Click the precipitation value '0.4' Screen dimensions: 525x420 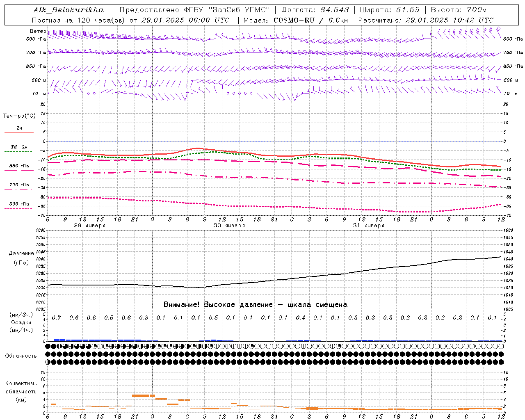click(301, 318)
